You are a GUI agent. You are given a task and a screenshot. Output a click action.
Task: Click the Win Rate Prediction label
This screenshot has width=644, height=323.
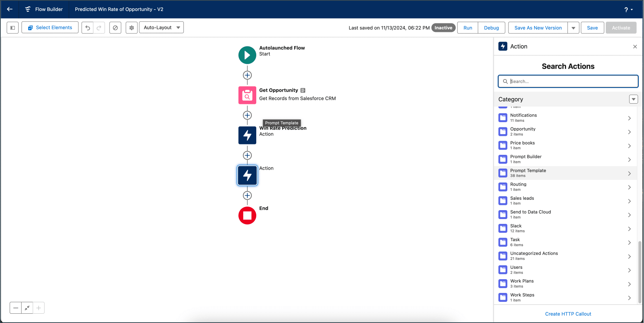283,128
